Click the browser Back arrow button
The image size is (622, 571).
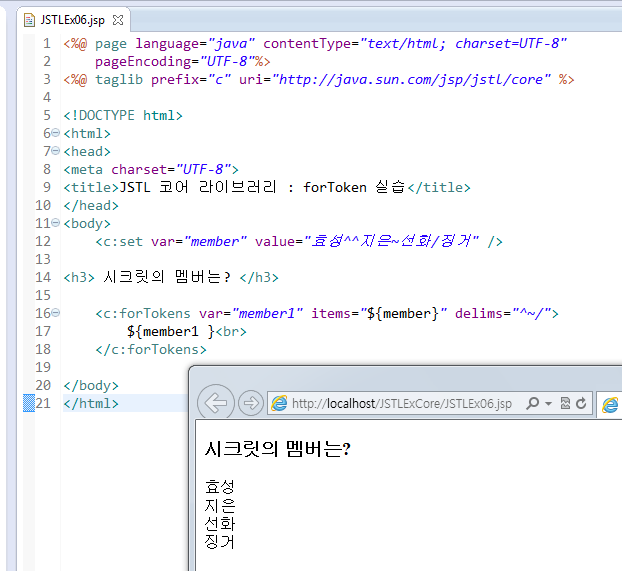click(x=216, y=403)
